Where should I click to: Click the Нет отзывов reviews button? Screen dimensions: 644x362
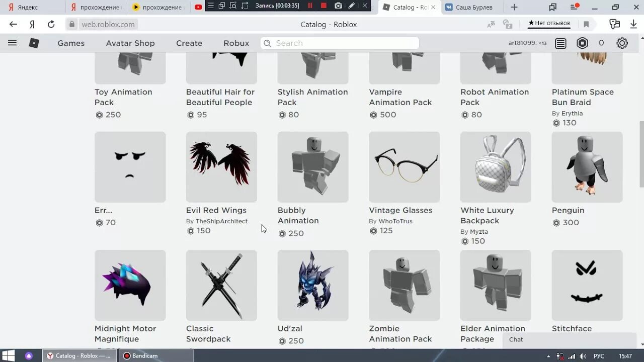click(549, 24)
